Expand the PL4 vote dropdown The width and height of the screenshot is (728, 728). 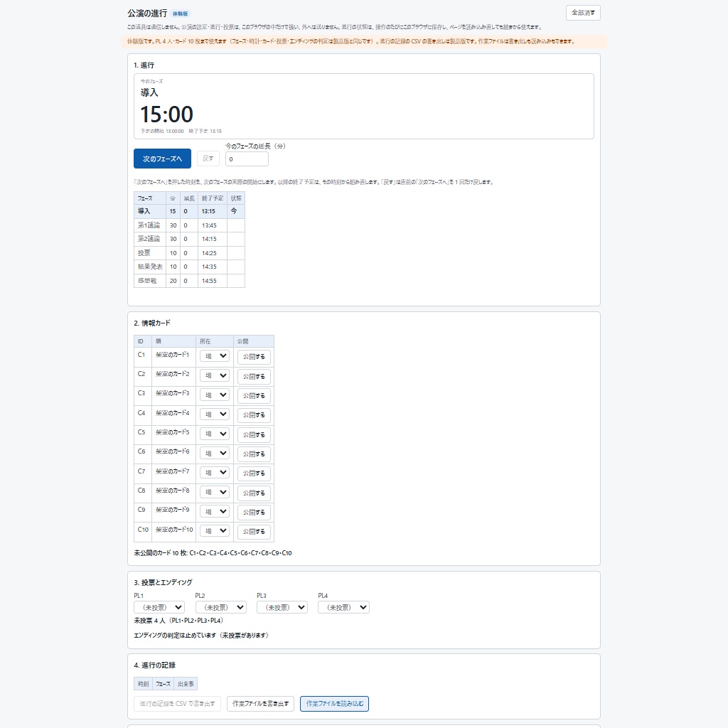pyautogui.click(x=343, y=607)
